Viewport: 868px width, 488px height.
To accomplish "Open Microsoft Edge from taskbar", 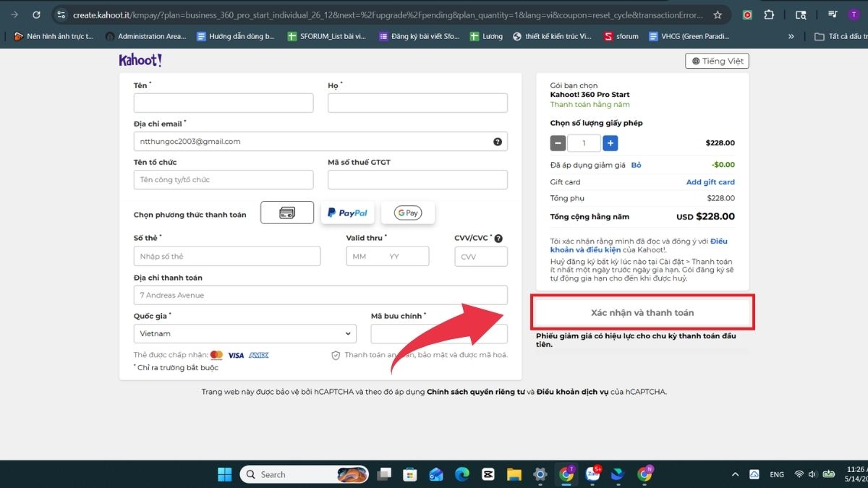I will [x=461, y=474].
